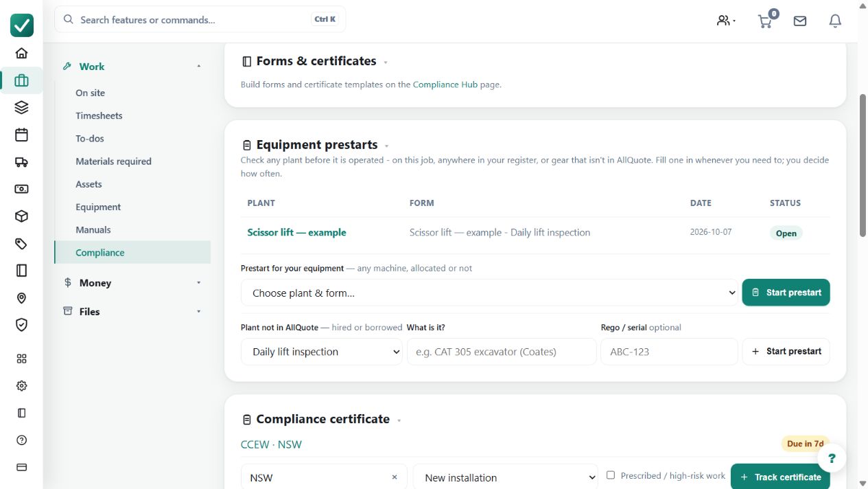The width and height of the screenshot is (868, 489).
Task: Open the briefcase jobs icon in the sidebar
Action: point(21,80)
